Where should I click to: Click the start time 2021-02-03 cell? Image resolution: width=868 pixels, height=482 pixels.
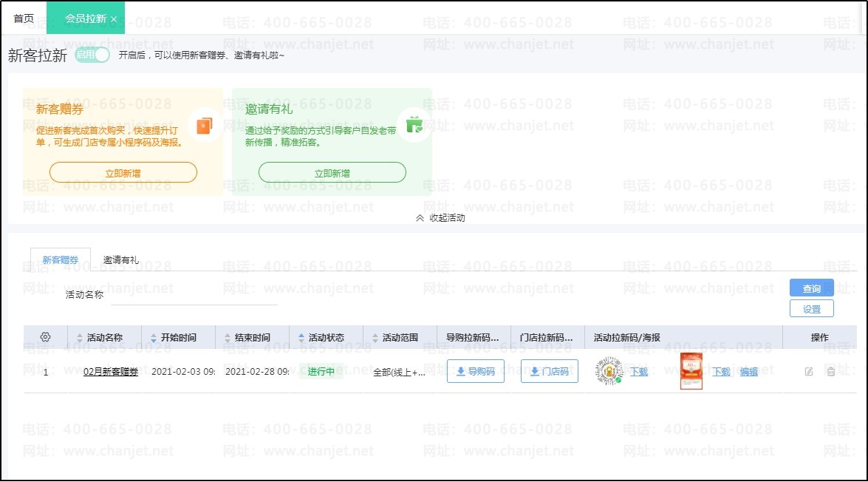pyautogui.click(x=183, y=371)
